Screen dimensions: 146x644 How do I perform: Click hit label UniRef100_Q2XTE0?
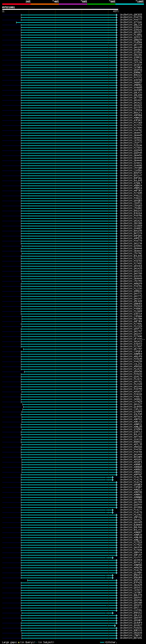(x=131, y=108)
